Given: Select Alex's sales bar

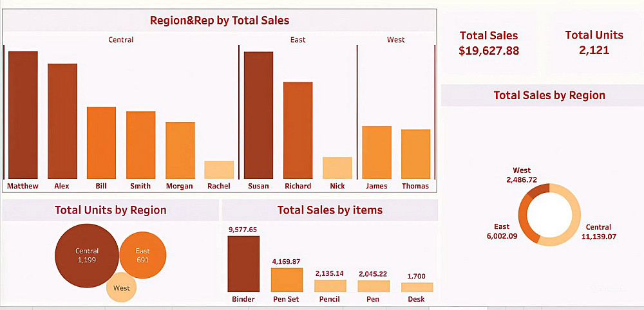Looking at the screenshot, I should [62, 121].
